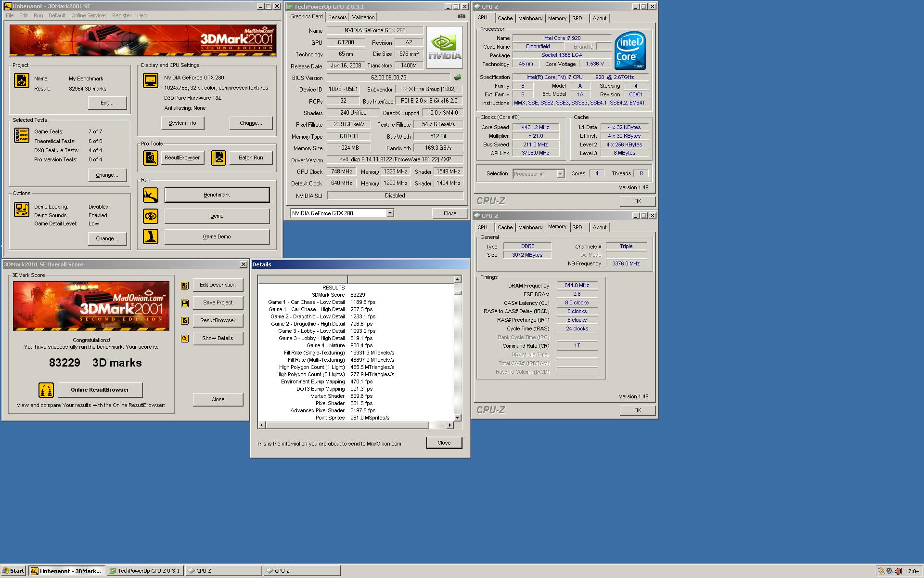The width and height of the screenshot is (924, 578).
Task: Click the Options demo looping icon
Action: coord(22,210)
